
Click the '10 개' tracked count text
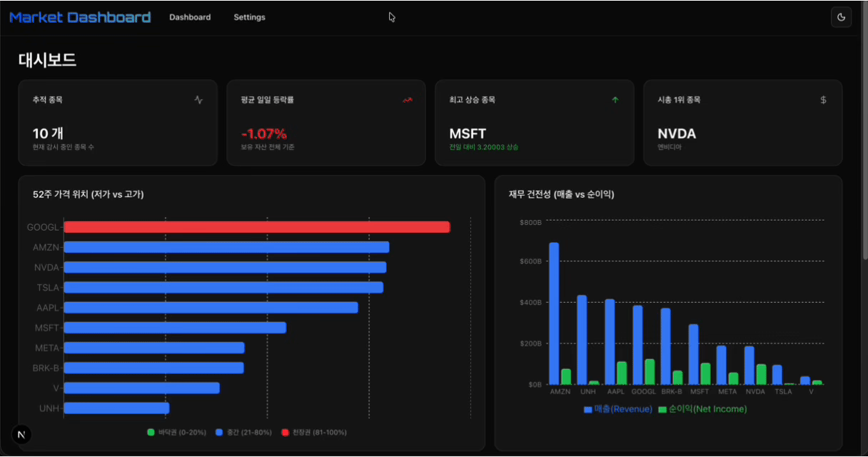pos(48,134)
